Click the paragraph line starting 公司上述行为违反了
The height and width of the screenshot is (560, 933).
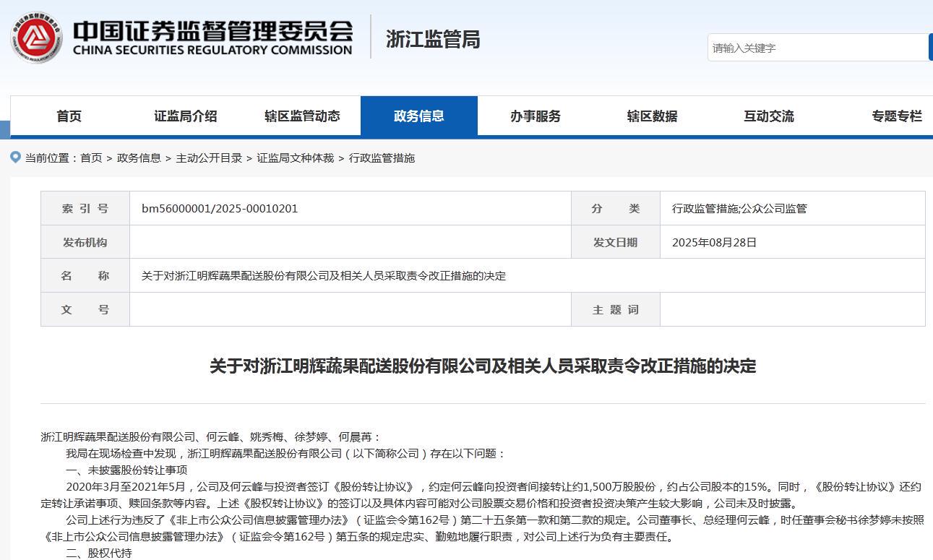coord(495,520)
